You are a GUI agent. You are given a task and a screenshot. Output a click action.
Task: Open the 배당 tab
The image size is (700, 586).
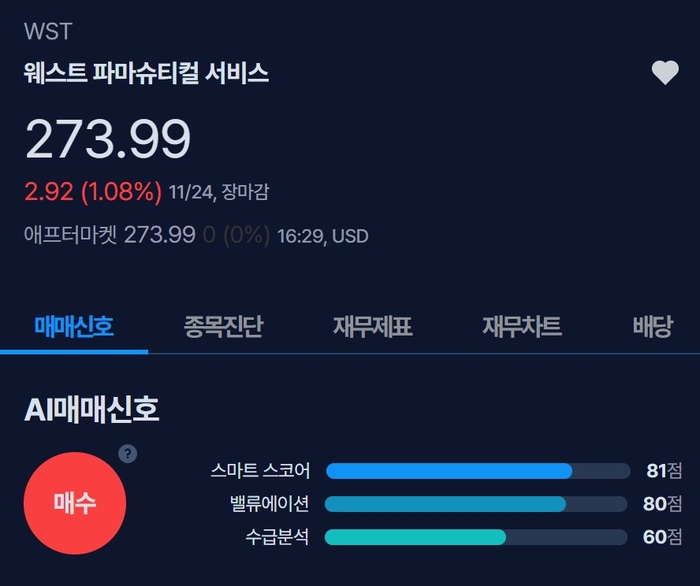click(653, 326)
